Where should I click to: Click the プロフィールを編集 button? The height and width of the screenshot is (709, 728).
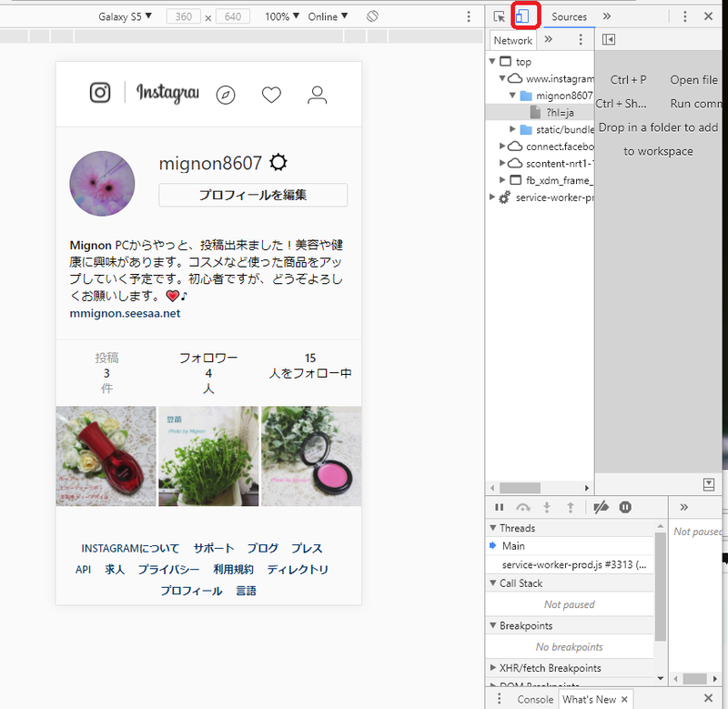(x=253, y=195)
